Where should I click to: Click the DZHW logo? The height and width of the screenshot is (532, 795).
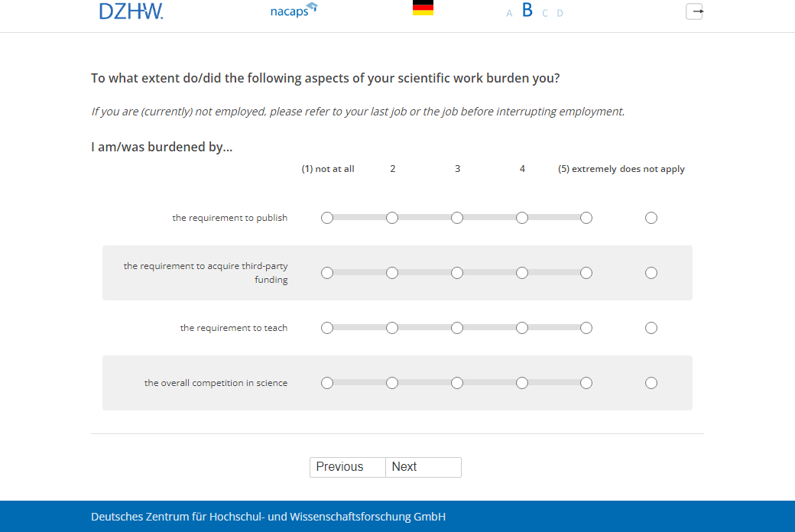click(x=131, y=11)
